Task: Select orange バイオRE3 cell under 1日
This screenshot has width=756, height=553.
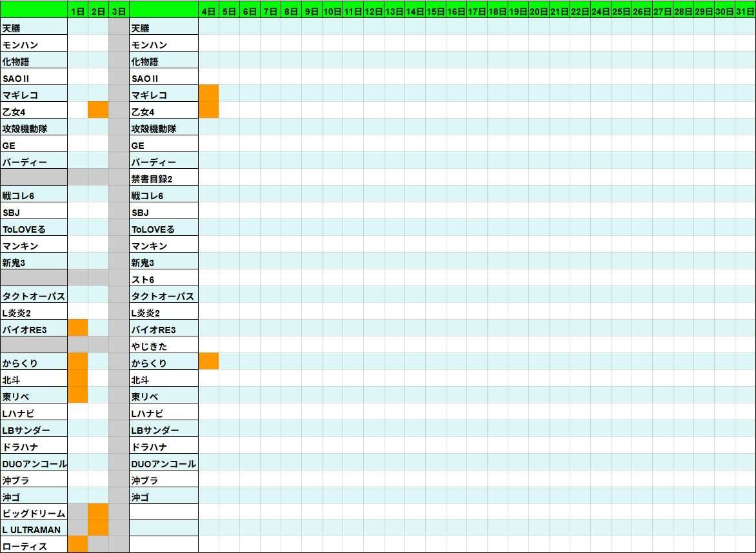Action: click(77, 328)
